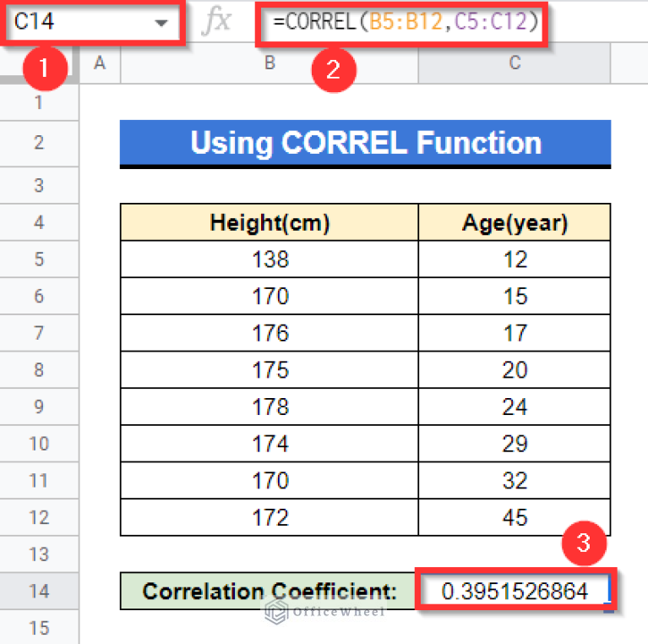Select row 14 header
Viewport: 648px width, 644px height.
(39, 591)
